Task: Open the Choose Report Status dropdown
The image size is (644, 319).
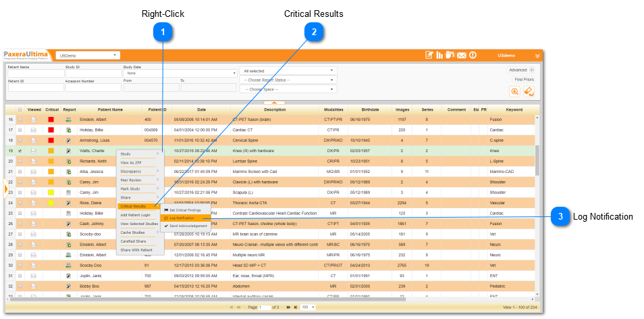Action: (x=288, y=80)
